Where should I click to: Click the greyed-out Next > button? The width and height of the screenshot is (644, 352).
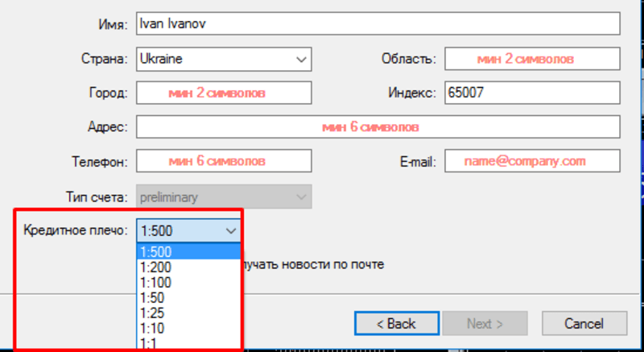(485, 324)
